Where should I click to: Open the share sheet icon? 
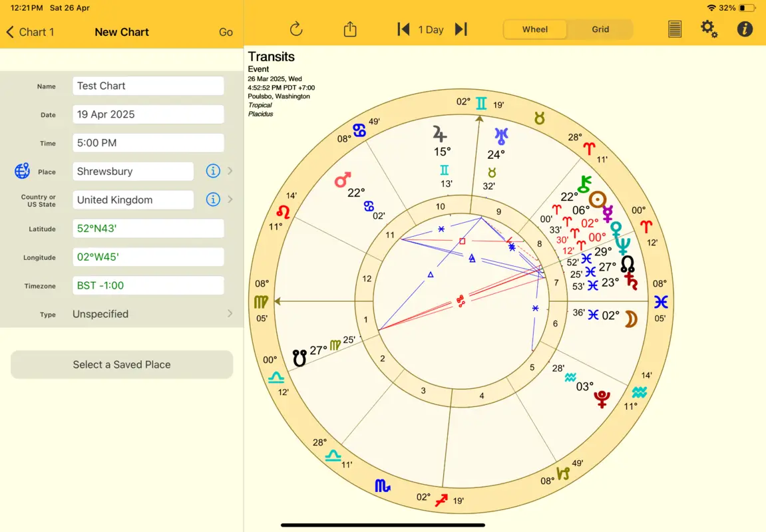tap(350, 29)
